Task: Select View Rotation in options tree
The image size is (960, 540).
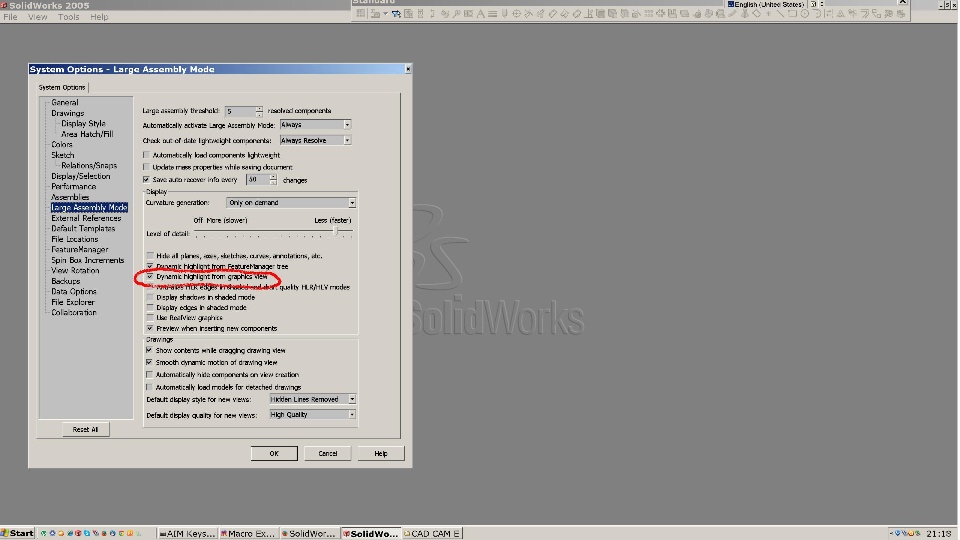Action: [x=75, y=270]
